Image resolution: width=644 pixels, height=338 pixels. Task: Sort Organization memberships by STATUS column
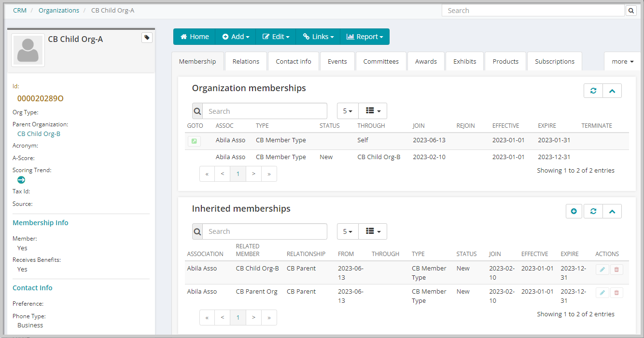pyautogui.click(x=330, y=126)
